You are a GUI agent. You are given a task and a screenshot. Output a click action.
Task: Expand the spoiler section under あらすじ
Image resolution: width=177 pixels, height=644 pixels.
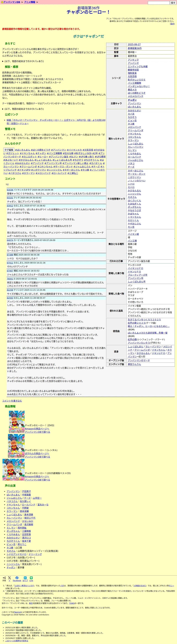pyautogui.click(x=23, y=61)
